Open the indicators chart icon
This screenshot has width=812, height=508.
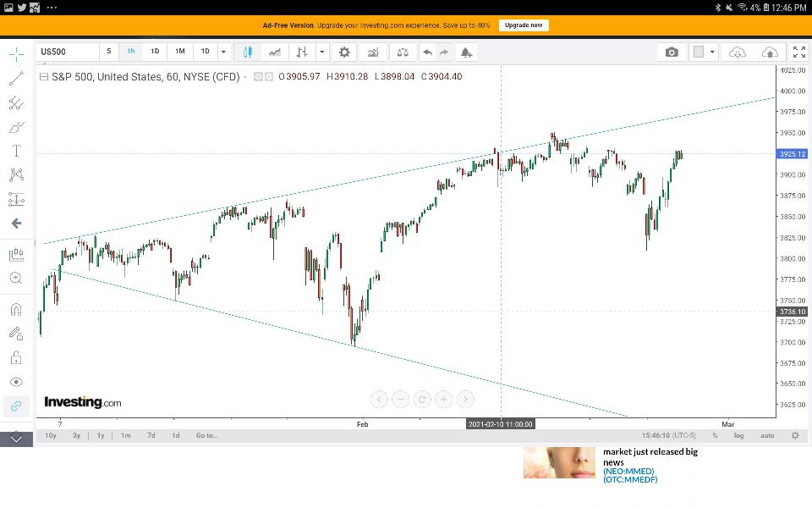373,52
